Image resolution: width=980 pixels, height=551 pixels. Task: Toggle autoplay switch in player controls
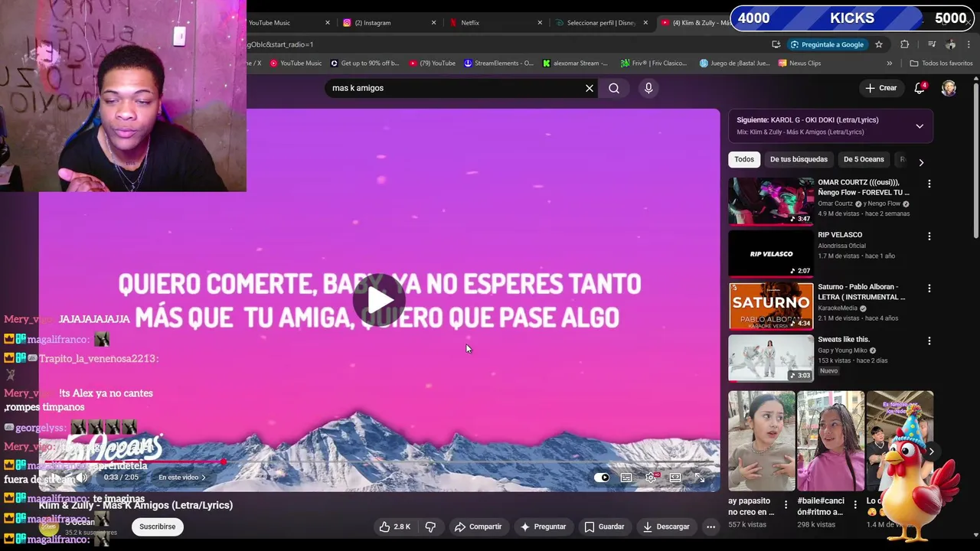pyautogui.click(x=602, y=478)
